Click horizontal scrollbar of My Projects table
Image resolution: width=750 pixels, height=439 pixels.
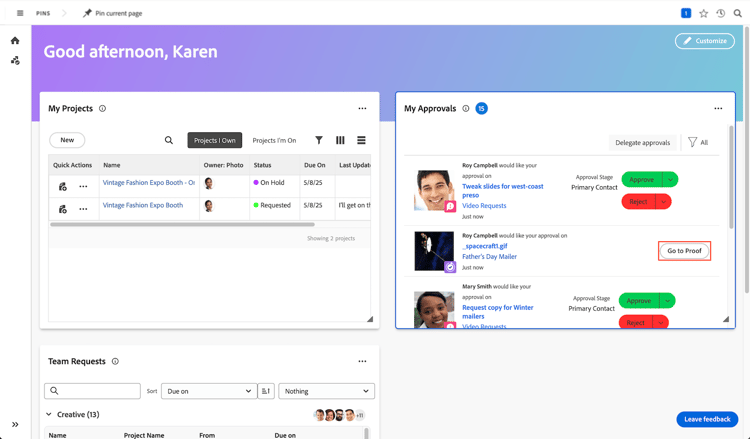tap(182, 224)
